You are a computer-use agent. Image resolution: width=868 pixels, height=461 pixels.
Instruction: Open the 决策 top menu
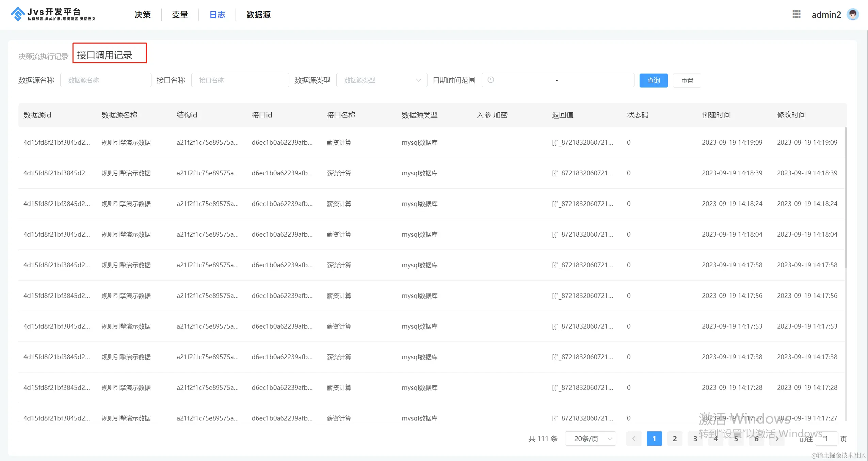point(143,15)
